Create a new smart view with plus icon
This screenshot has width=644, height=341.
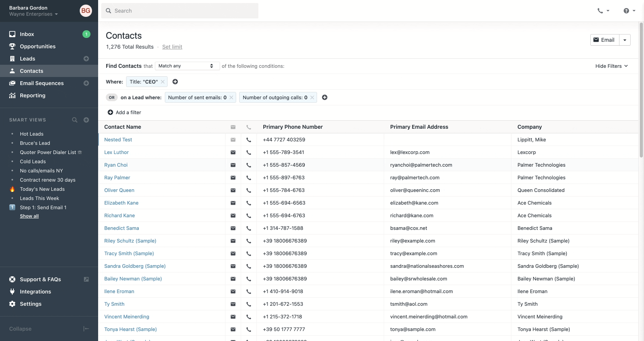point(86,120)
